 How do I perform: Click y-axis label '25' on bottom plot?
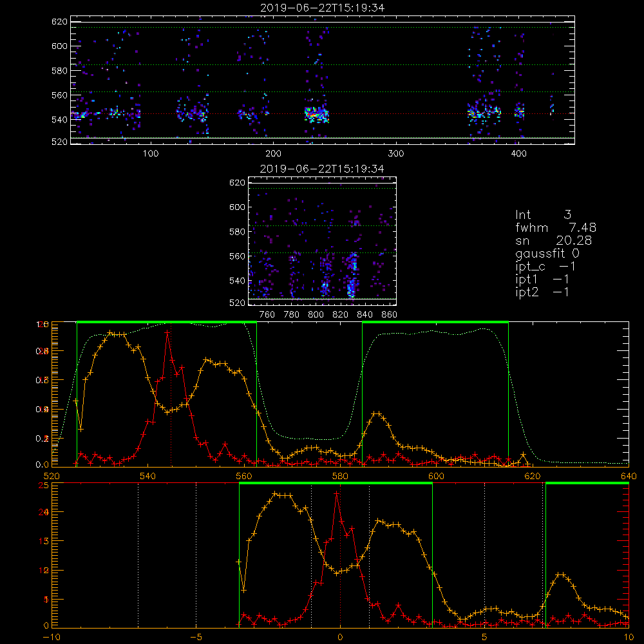click(x=43, y=485)
